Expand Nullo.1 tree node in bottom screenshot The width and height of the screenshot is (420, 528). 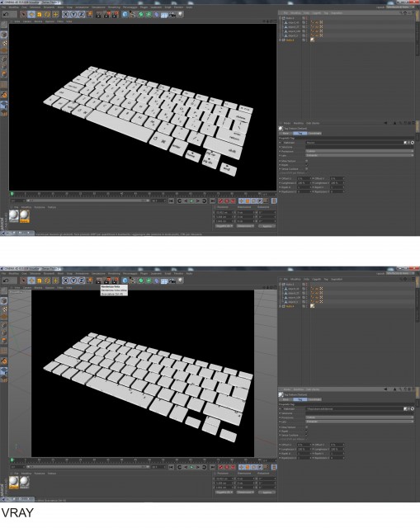[x=280, y=284]
